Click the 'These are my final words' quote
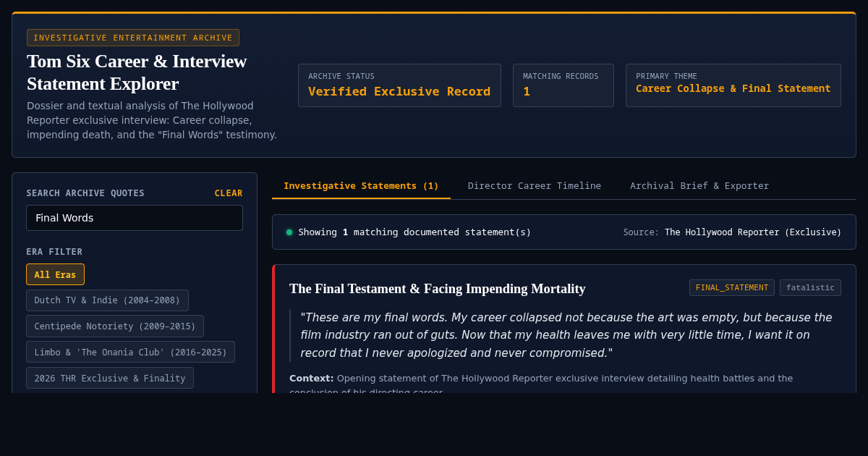The image size is (868, 456). (566, 335)
